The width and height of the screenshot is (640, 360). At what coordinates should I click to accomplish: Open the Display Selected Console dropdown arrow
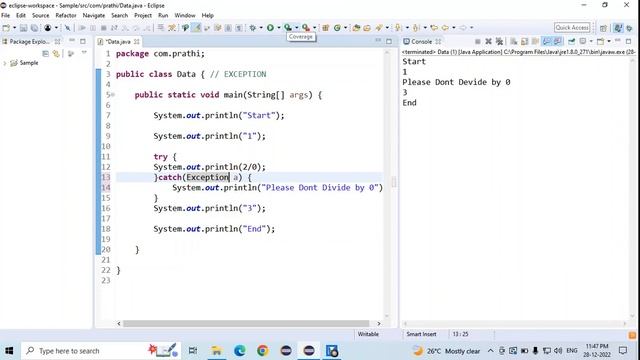[x=591, y=41]
